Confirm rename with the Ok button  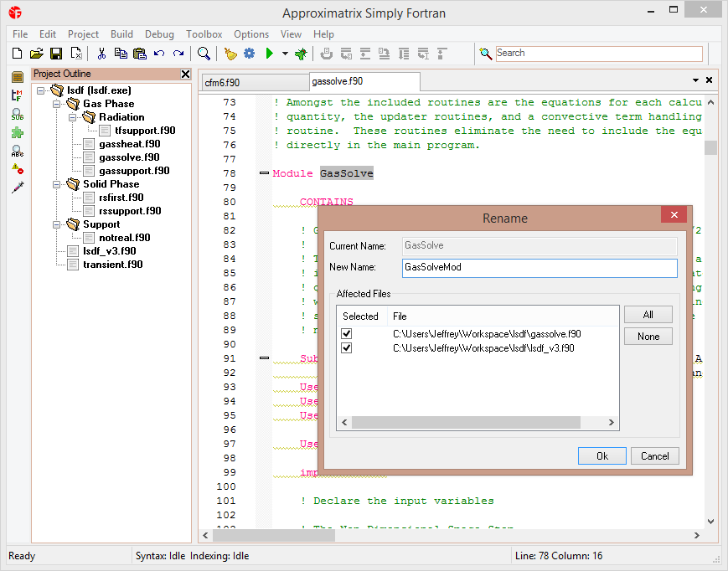click(x=602, y=456)
